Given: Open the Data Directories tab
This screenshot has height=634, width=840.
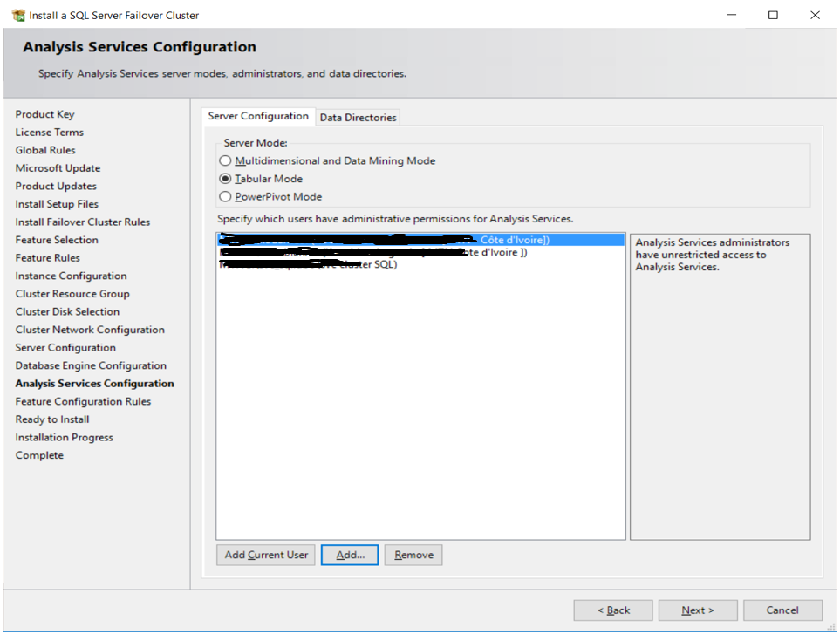Looking at the screenshot, I should click(x=358, y=117).
